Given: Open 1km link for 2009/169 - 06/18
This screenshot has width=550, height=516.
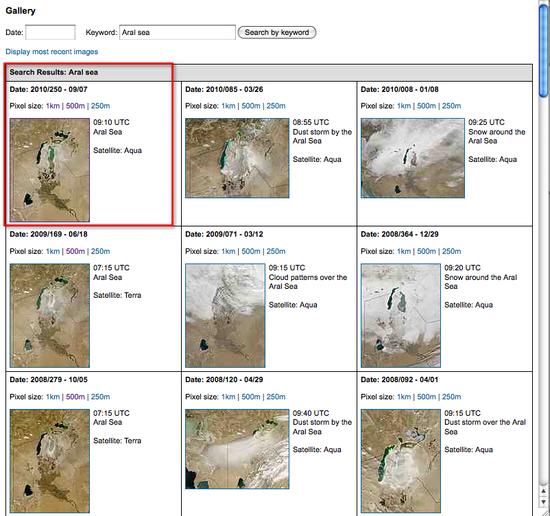Looking at the screenshot, I should pyautogui.click(x=53, y=251).
